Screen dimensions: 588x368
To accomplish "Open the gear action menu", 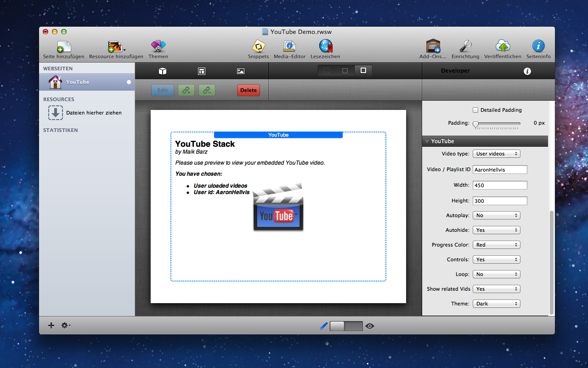I will pyautogui.click(x=66, y=325).
